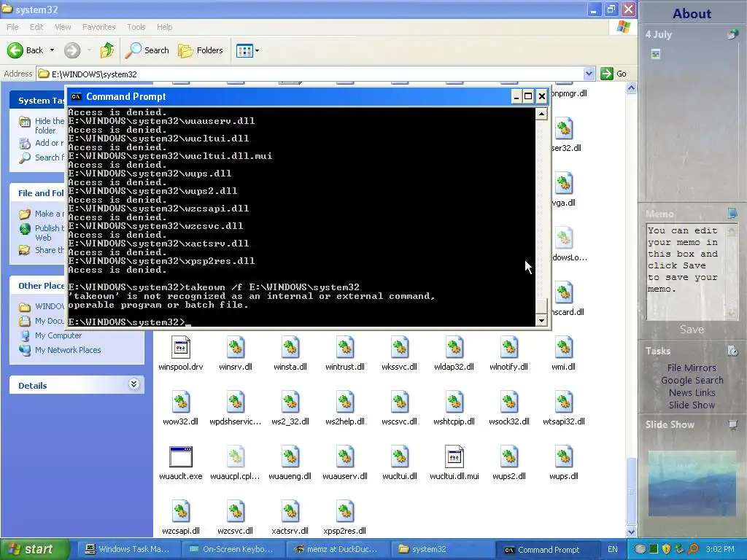Click the EN language indicator
This screenshot has height=560, width=747.
[612, 550]
